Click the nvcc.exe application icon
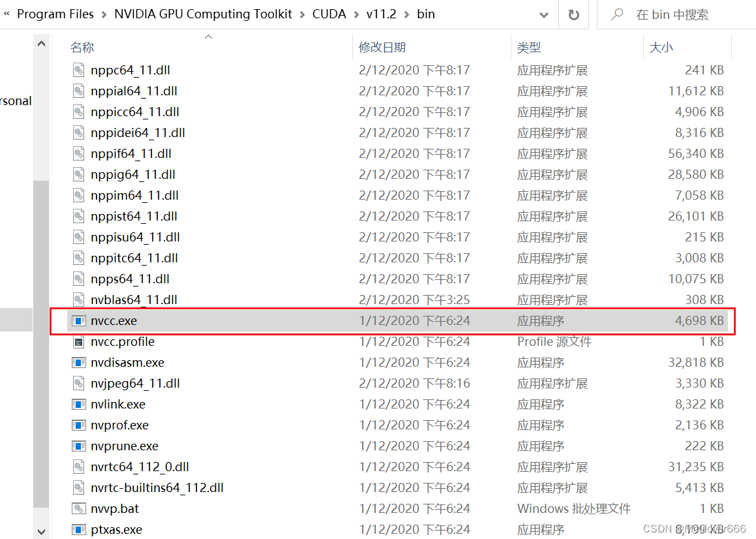The width and height of the screenshot is (756, 539). click(78, 321)
